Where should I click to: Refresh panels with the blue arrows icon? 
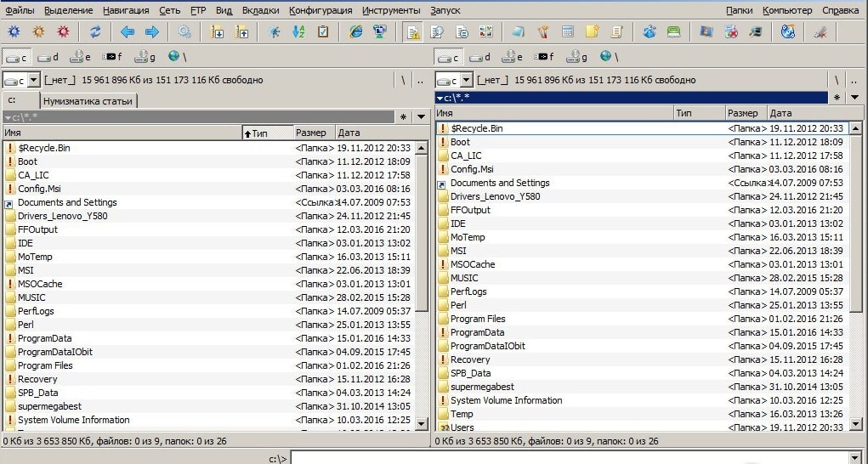95,32
